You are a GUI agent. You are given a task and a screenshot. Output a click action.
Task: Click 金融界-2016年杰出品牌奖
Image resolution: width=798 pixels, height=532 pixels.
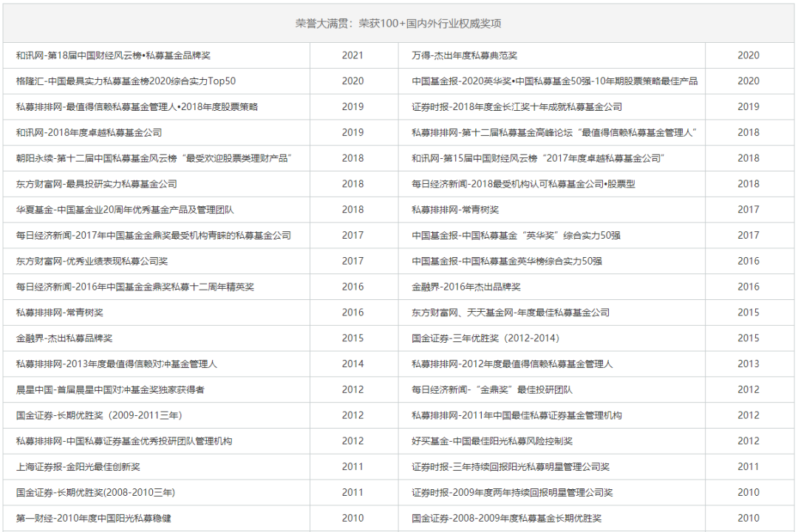pyautogui.click(x=466, y=287)
